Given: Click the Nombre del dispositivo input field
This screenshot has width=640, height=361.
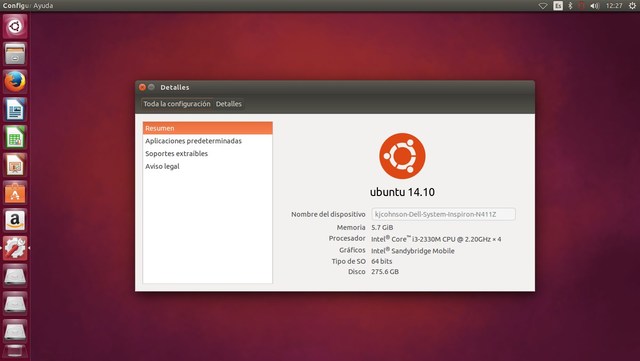Looking at the screenshot, I should (443, 214).
